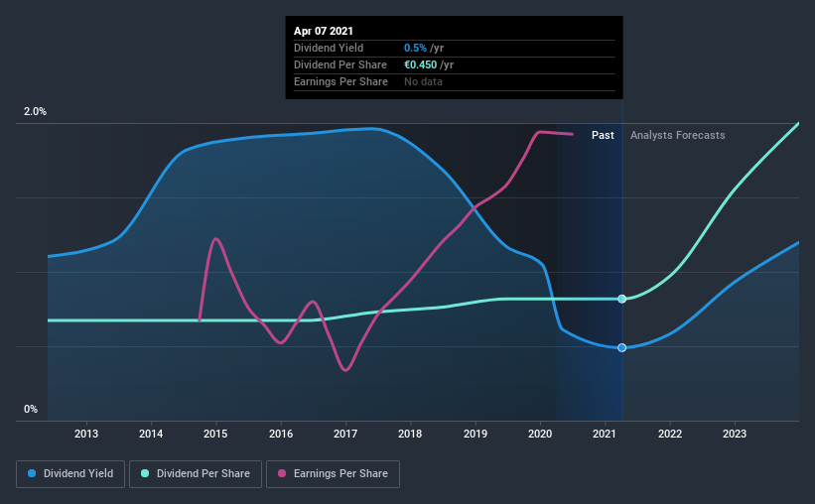Click the 2.0% y-axis label
Viewport: 815px width, 504px height.
pyautogui.click(x=35, y=112)
